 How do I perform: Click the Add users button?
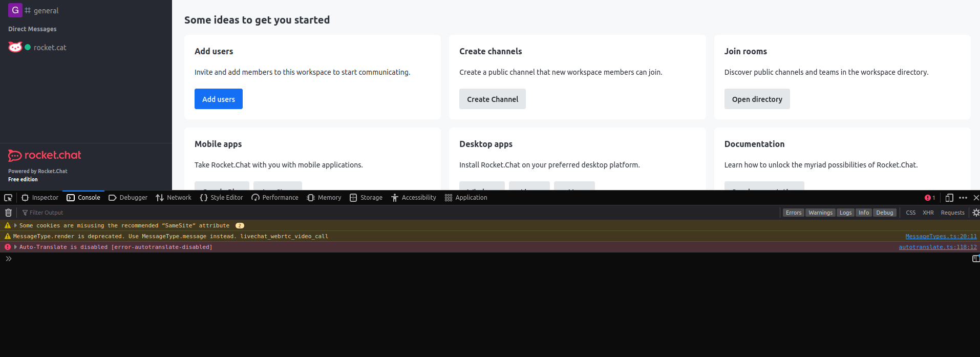click(219, 99)
